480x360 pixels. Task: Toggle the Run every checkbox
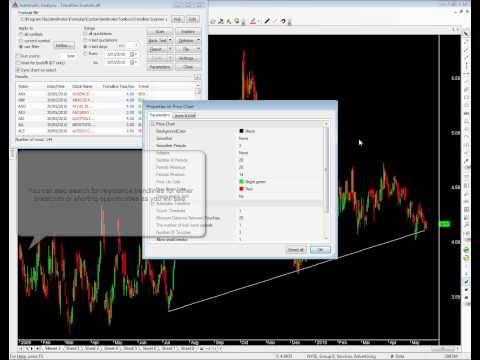pyautogui.click(x=19, y=56)
